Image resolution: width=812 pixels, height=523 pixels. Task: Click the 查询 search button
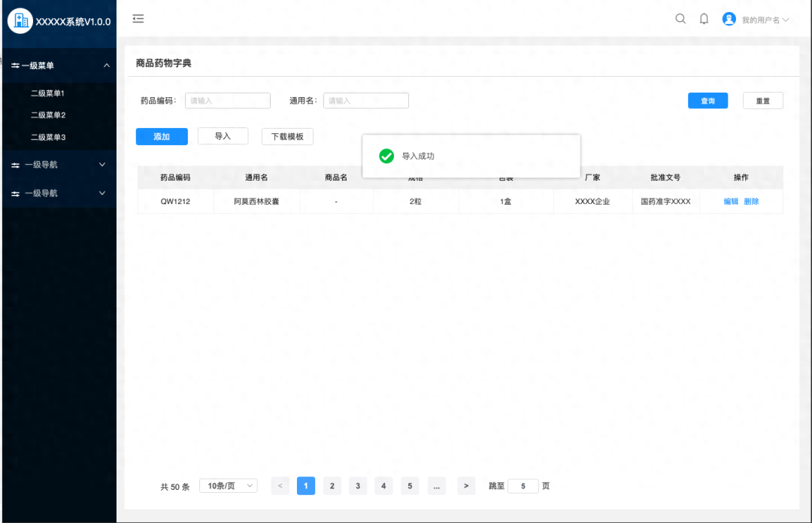coord(708,101)
